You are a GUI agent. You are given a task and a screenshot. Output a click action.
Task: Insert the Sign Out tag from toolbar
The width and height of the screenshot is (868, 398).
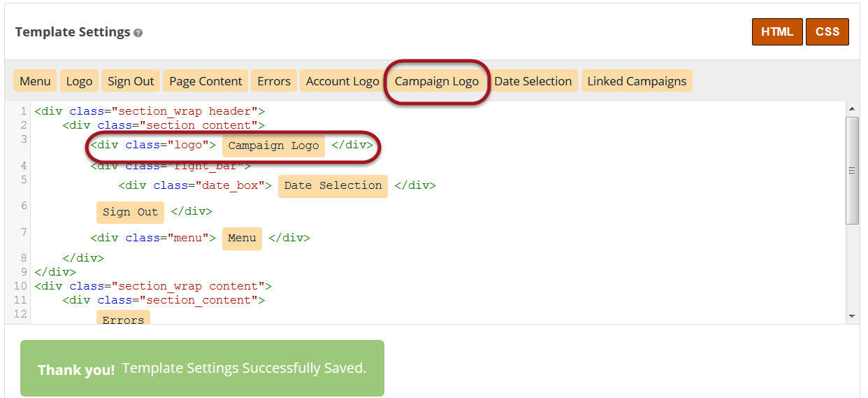[131, 81]
